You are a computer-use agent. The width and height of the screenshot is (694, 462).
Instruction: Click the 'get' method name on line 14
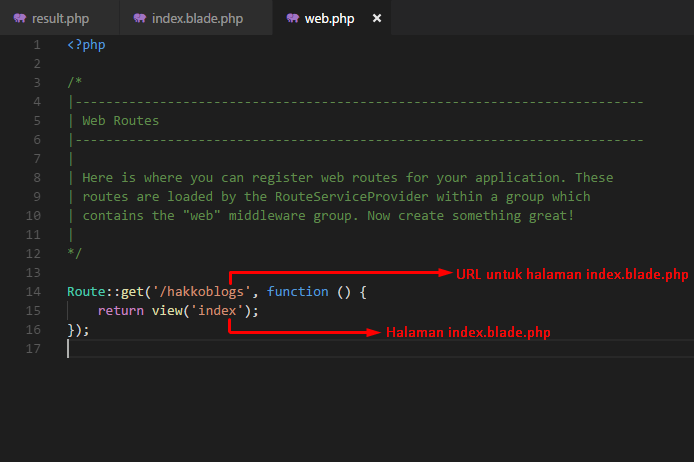(132, 292)
